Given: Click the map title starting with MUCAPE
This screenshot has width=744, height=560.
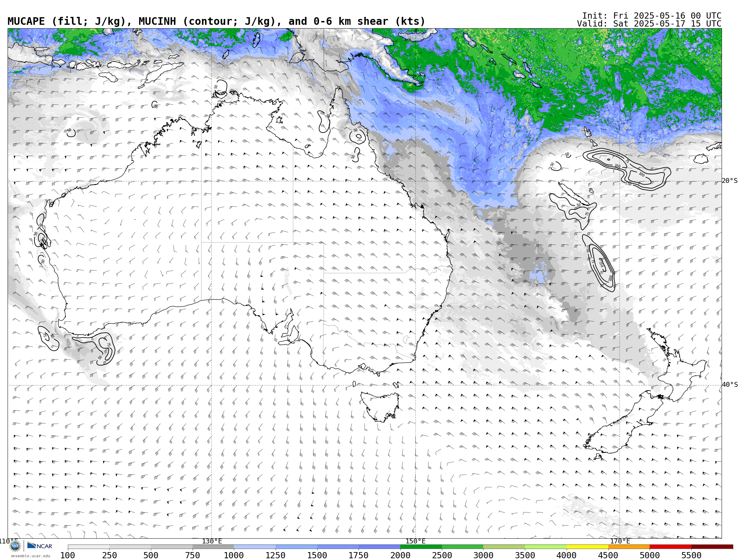Looking at the screenshot, I should click(x=216, y=21).
